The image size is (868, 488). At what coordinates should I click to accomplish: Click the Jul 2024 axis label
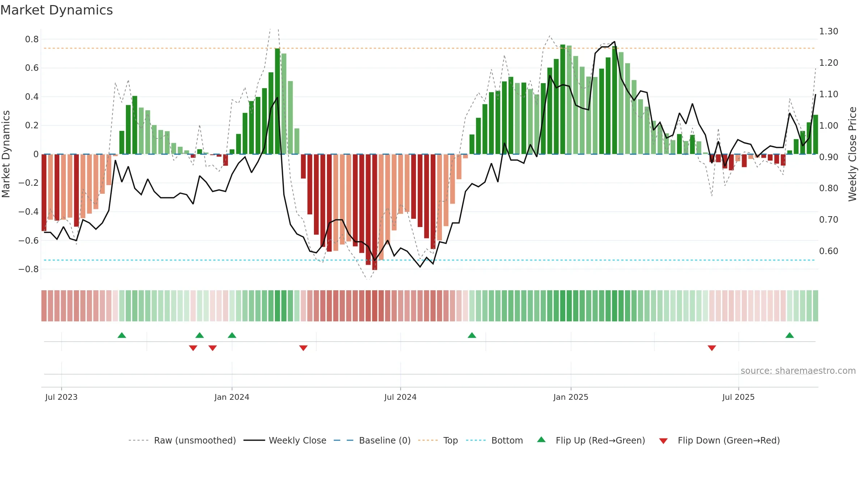400,397
